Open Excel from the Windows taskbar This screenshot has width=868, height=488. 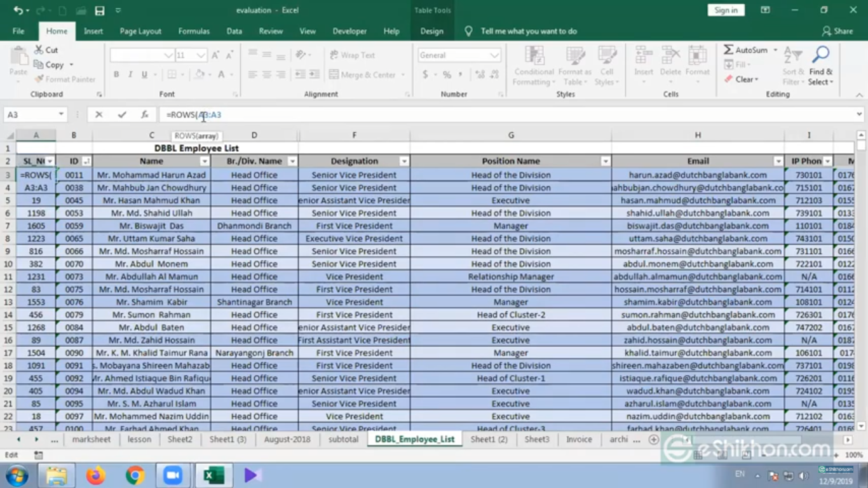point(213,475)
